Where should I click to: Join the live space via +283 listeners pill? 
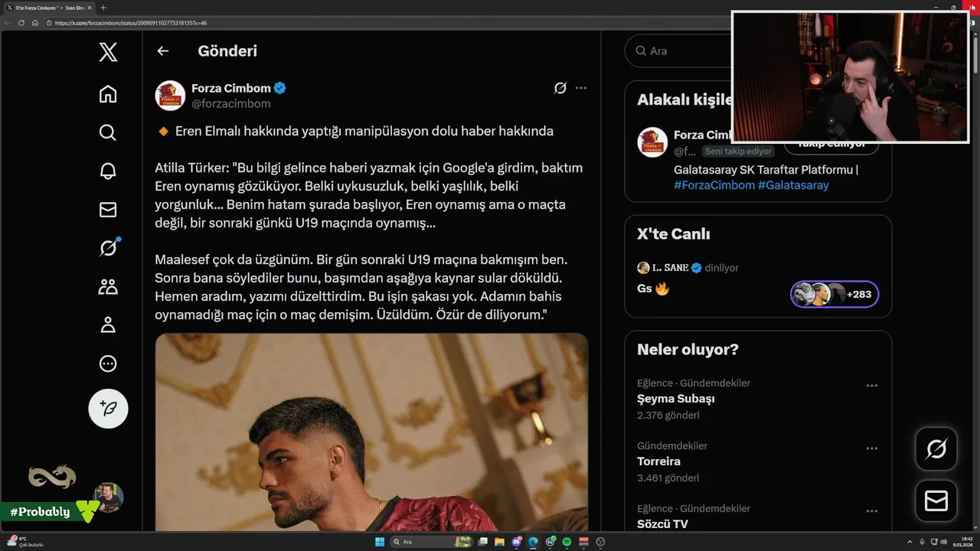point(835,294)
